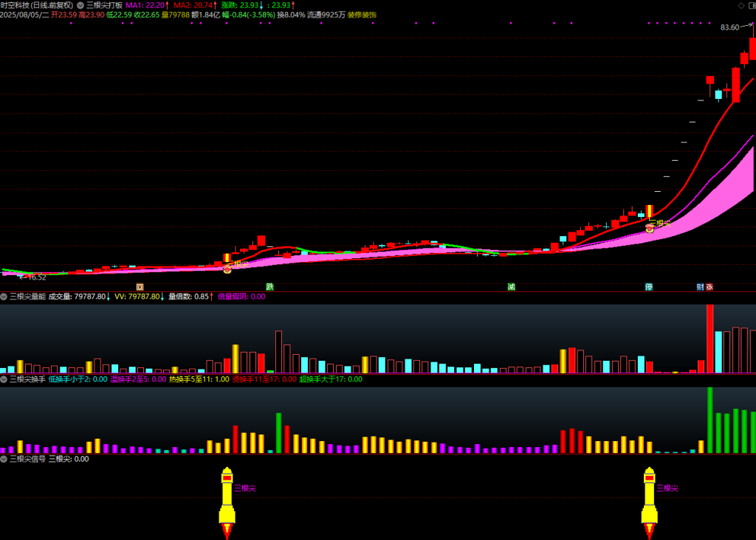
Task: Open the 三根尖换手 panel dropdown arrow
Action: coord(4,379)
